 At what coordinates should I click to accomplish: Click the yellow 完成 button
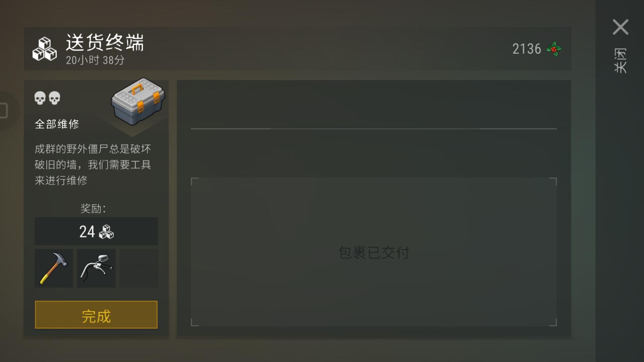[x=96, y=315]
